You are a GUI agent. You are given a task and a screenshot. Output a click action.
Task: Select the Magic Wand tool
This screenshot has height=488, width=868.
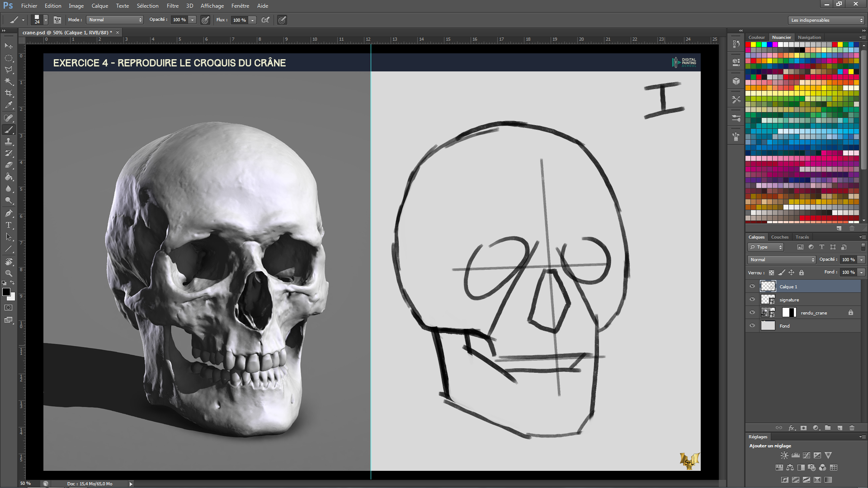9,81
